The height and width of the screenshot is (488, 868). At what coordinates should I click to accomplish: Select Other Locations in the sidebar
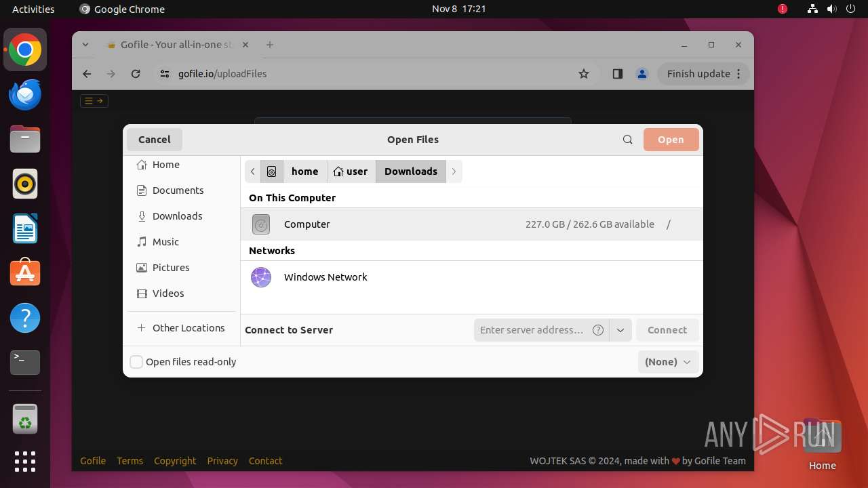(x=183, y=328)
